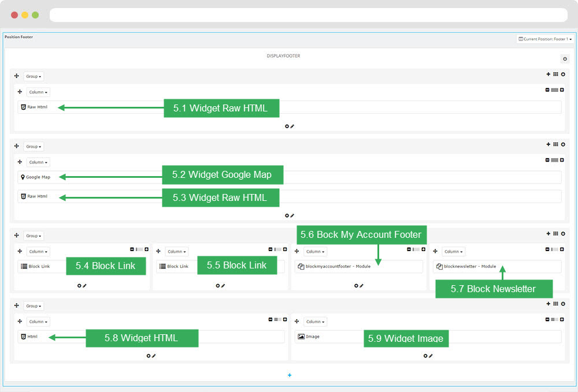
Task: Click the move handle of the Html widget's column
Action: coord(20,321)
